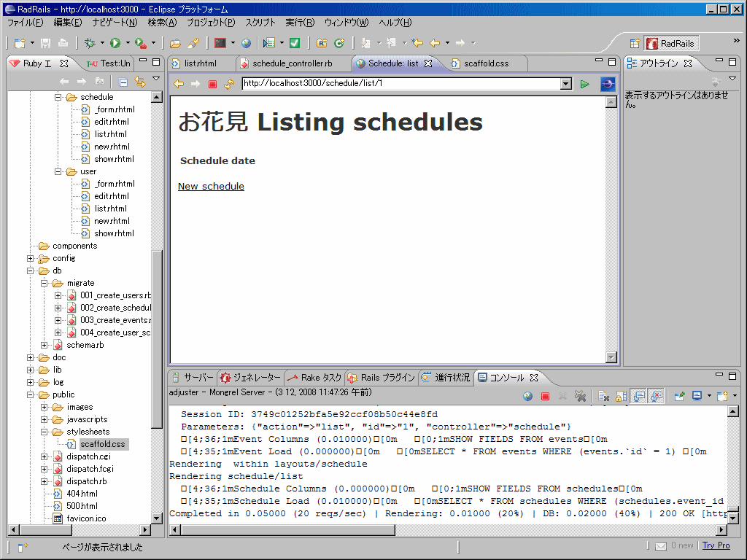Click the Try Pro link
The width and height of the screenshot is (747, 560).
point(716,545)
